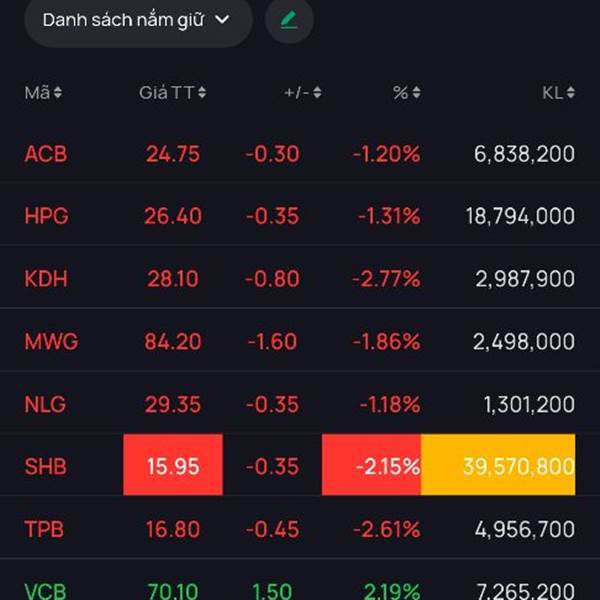Open the TPB stock row
Image resolution: width=600 pixels, height=600 pixels.
click(300, 528)
